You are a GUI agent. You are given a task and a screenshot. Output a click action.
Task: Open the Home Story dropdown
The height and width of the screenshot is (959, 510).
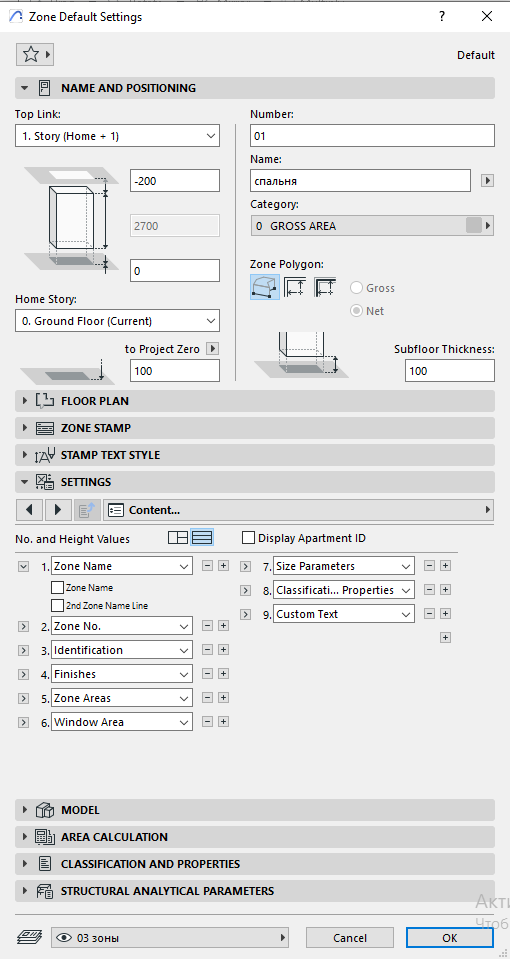pos(117,321)
